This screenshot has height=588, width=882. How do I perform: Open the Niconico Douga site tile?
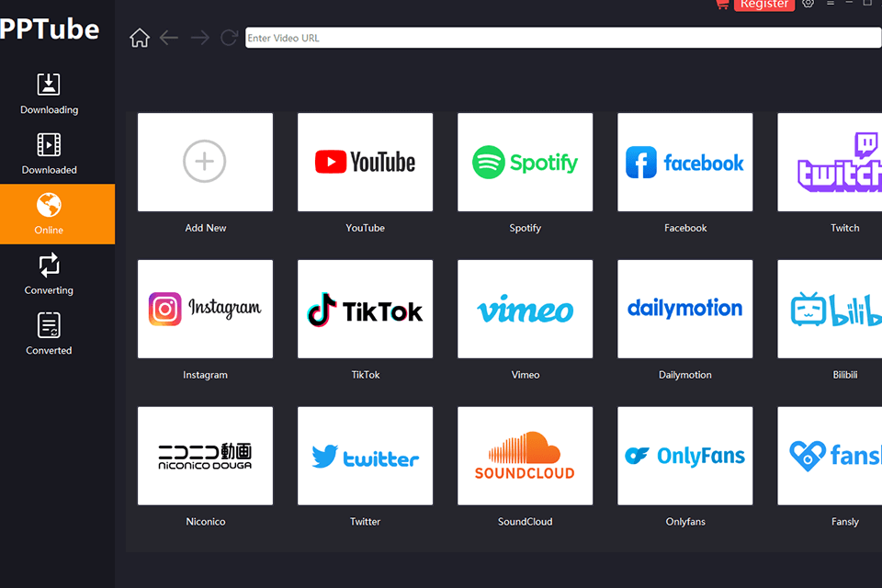[205, 456]
